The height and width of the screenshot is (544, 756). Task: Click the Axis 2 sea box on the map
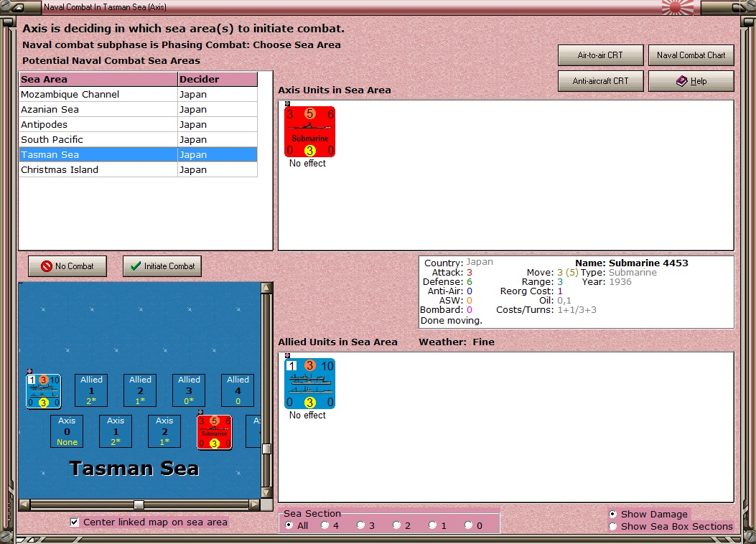[x=164, y=431]
